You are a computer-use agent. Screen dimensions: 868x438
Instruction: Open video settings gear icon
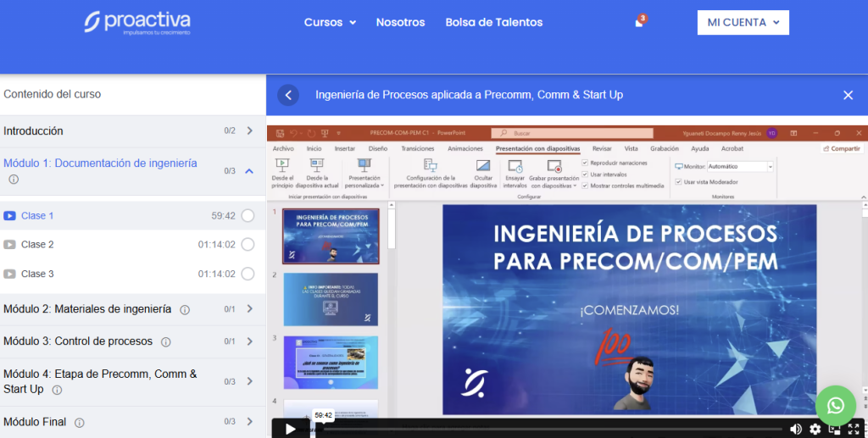pyautogui.click(x=815, y=430)
